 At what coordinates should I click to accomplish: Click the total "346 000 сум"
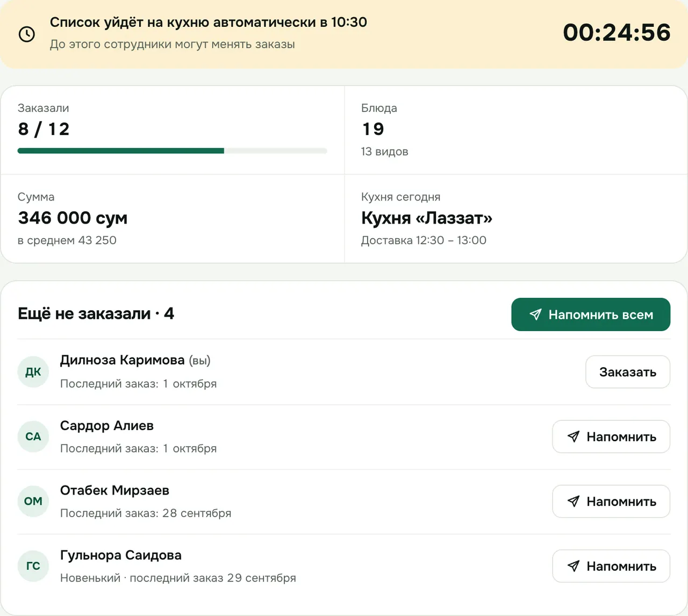(73, 218)
